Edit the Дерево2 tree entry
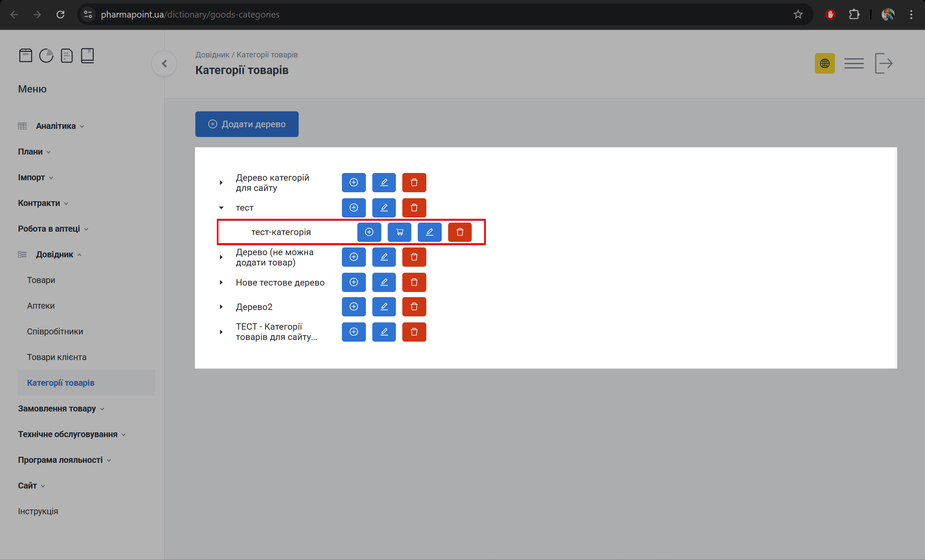The image size is (925, 560). (384, 307)
